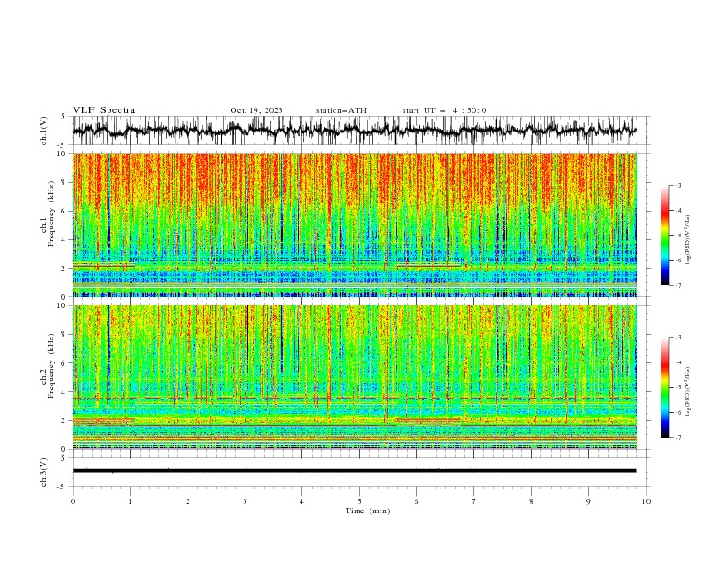The width and height of the screenshot is (728, 563).
Task: Click the ch.1 voltage waveform trace
Action: pyautogui.click(x=355, y=131)
